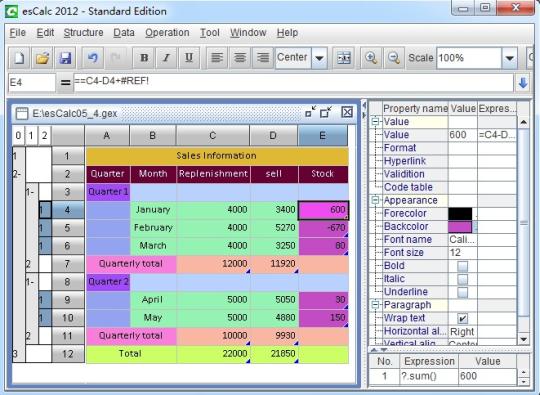Open the vertical alignment Center dropdown arrow
Viewport: 540px width, 395px height.
pyautogui.click(x=319, y=58)
